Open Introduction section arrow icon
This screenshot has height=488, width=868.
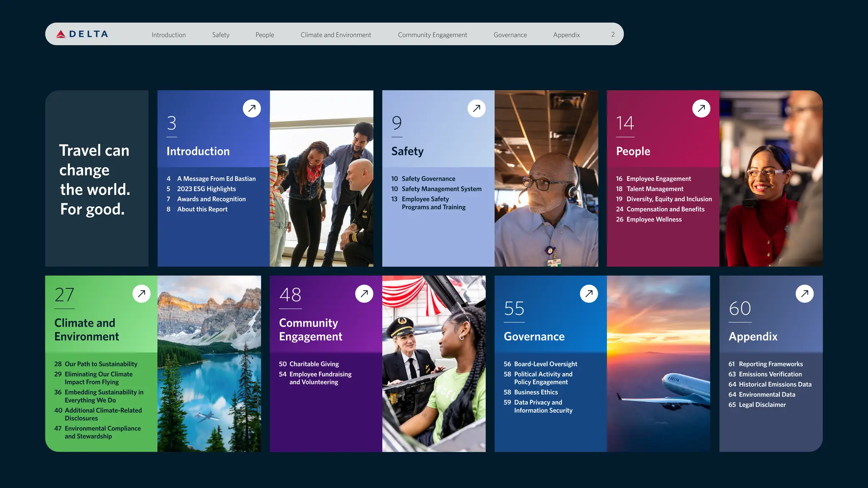point(252,108)
